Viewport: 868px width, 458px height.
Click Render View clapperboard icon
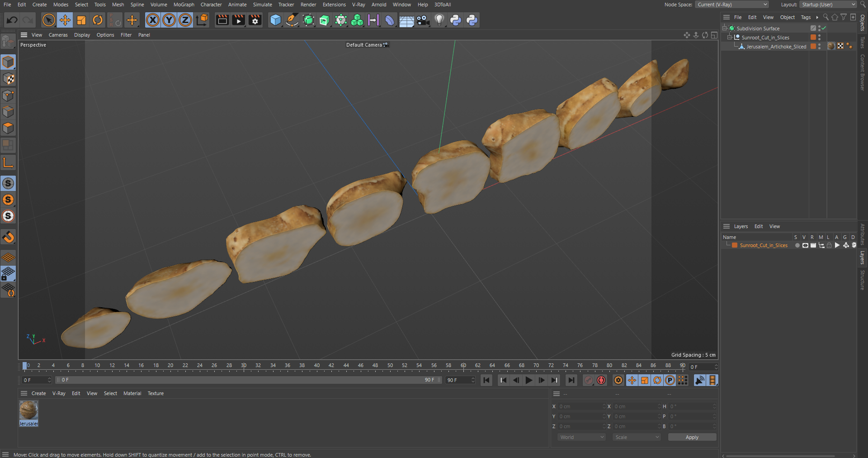click(x=222, y=20)
